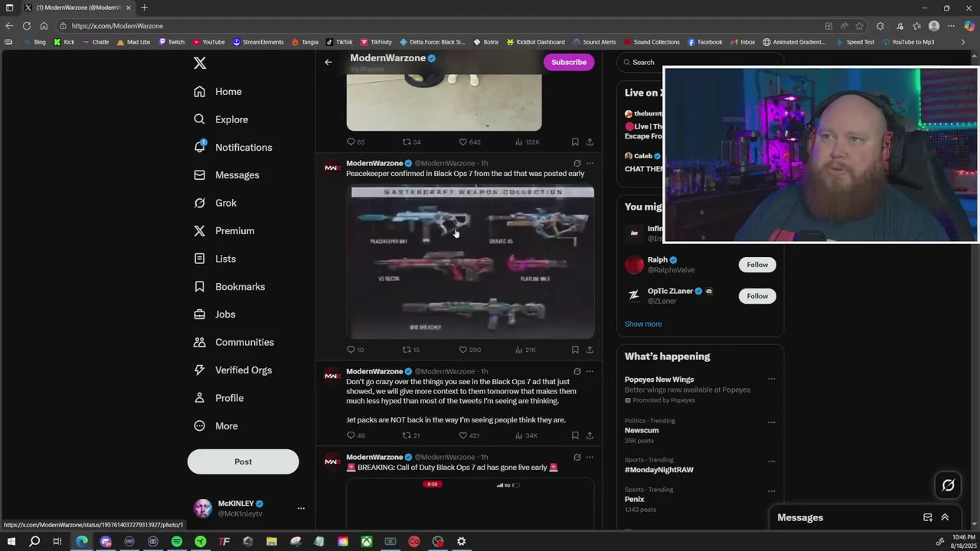980x551 pixels.
Task: Open Grok in the sidebar
Action: [x=215, y=203]
